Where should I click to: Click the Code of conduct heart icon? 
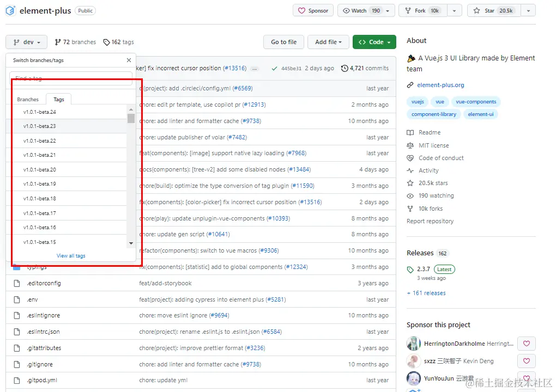[x=410, y=158]
